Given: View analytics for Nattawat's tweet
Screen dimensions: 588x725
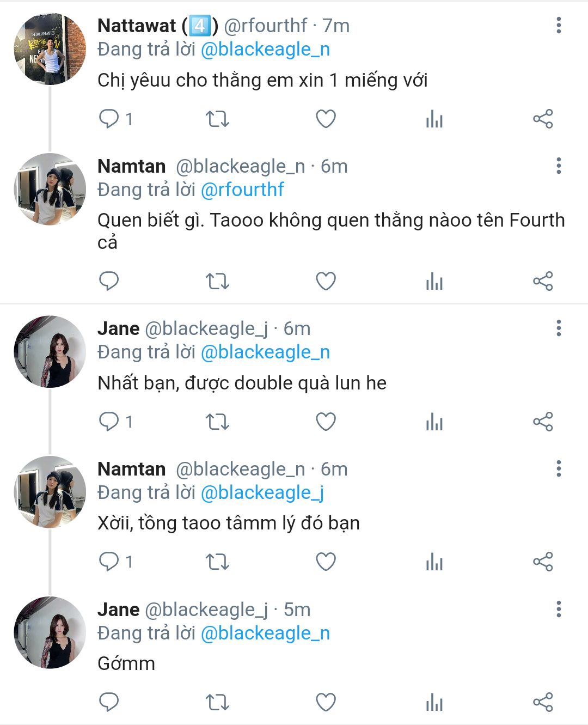Looking at the screenshot, I should 434,118.
